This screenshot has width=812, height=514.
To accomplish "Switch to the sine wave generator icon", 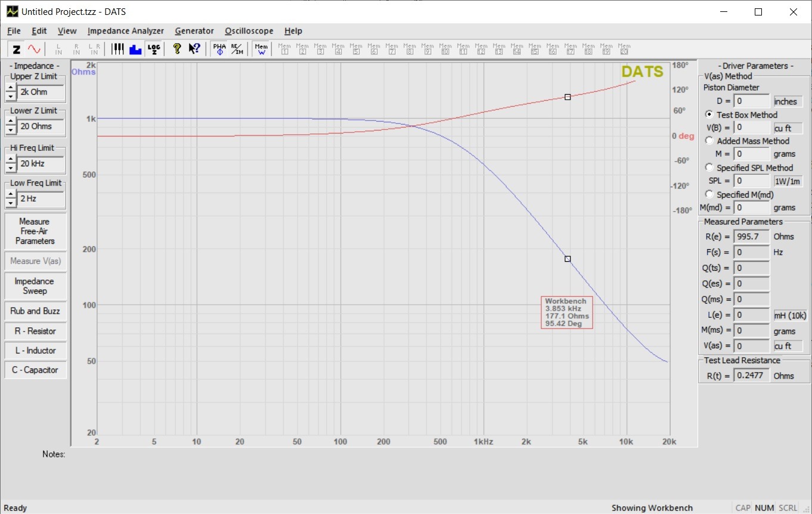I will pos(34,49).
